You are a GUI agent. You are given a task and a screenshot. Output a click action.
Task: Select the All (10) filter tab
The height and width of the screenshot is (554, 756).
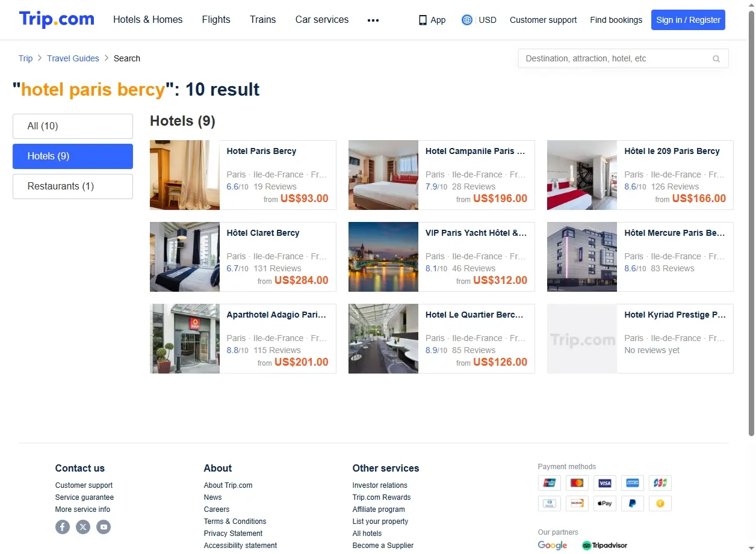tap(73, 126)
